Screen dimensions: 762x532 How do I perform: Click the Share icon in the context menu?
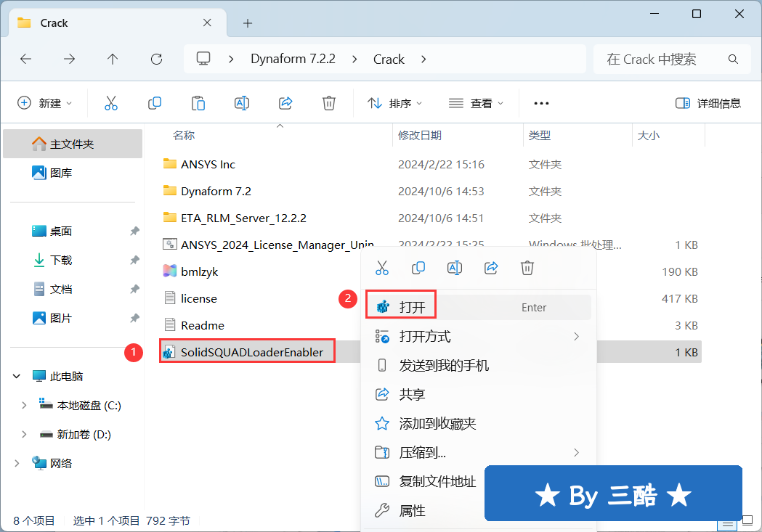click(491, 268)
